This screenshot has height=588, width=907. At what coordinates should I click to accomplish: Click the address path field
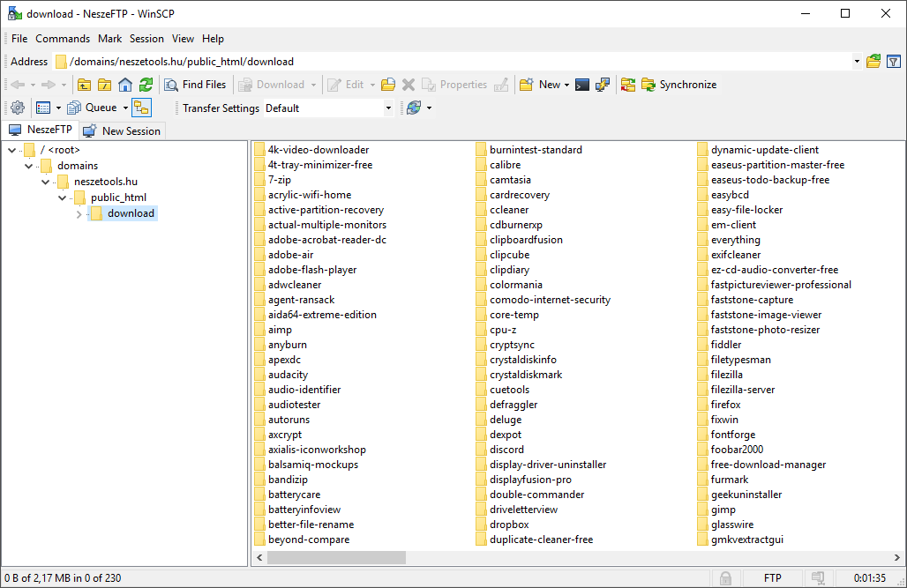pos(453,62)
